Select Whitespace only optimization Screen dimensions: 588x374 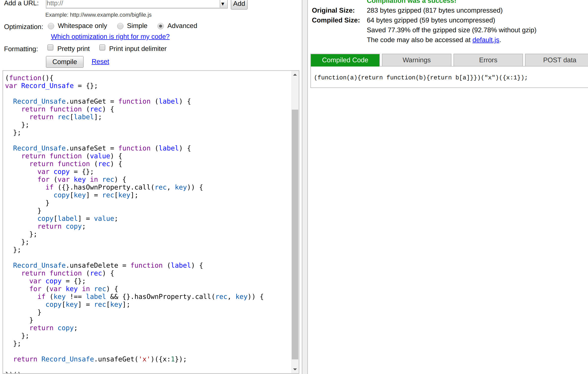pyautogui.click(x=51, y=26)
